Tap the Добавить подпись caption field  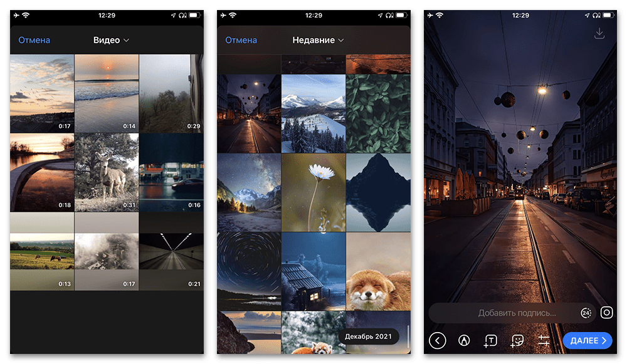(x=517, y=313)
